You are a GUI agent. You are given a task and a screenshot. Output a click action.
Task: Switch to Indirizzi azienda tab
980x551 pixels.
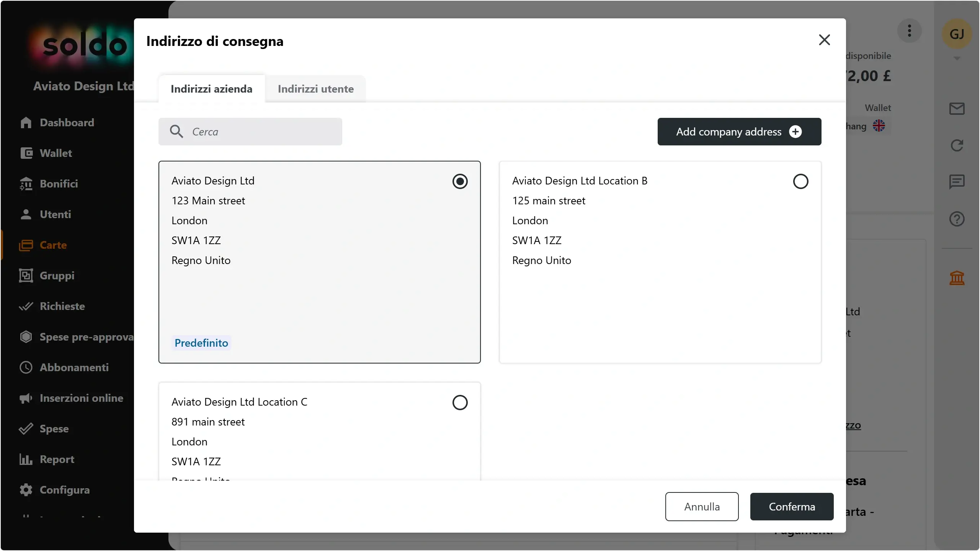pos(211,89)
